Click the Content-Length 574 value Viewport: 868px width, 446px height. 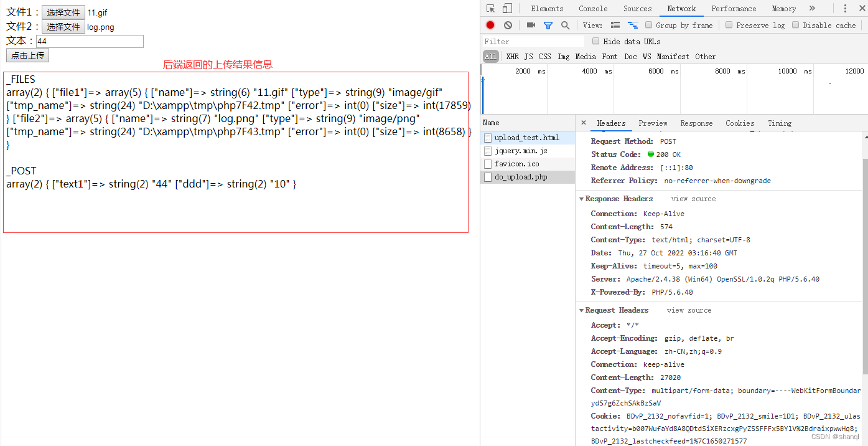click(666, 227)
